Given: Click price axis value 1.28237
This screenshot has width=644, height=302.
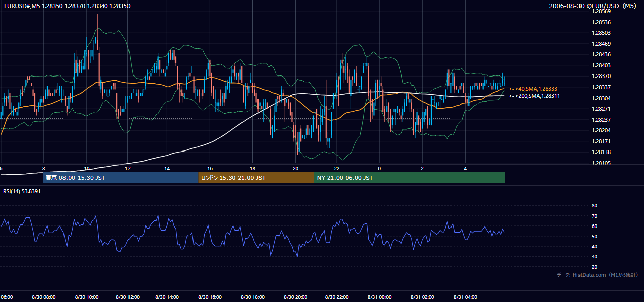Looking at the screenshot, I should pos(601,120).
